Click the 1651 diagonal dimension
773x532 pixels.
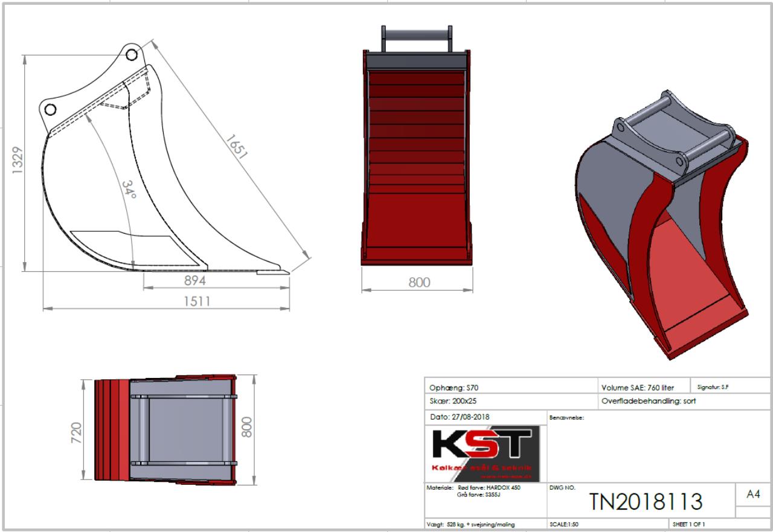pos(236,147)
